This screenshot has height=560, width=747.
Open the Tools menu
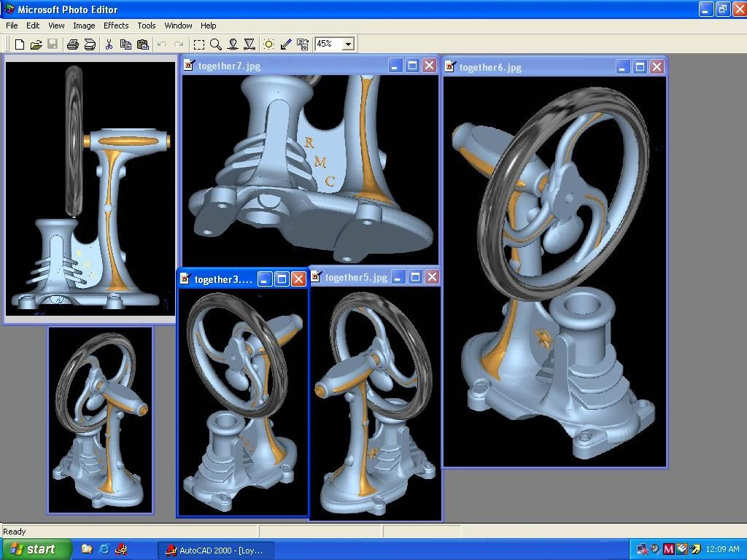click(147, 26)
